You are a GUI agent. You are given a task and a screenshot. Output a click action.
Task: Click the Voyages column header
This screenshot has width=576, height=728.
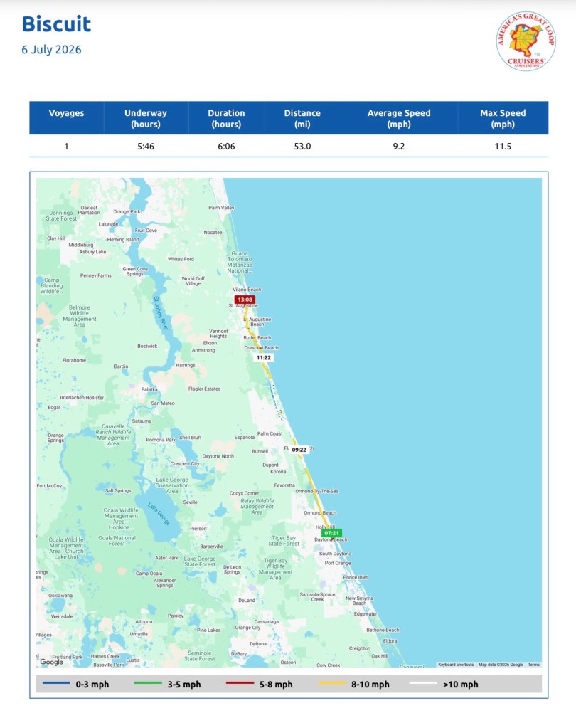(66, 118)
